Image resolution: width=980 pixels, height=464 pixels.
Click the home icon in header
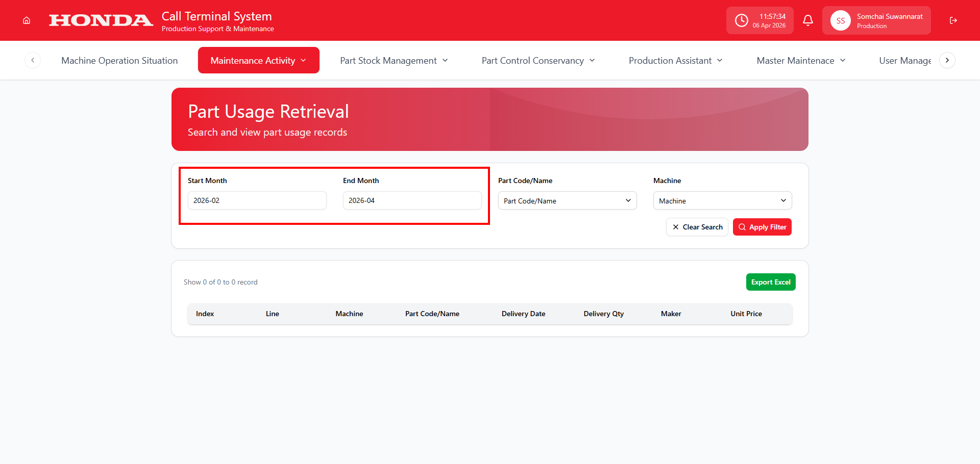coord(27,20)
